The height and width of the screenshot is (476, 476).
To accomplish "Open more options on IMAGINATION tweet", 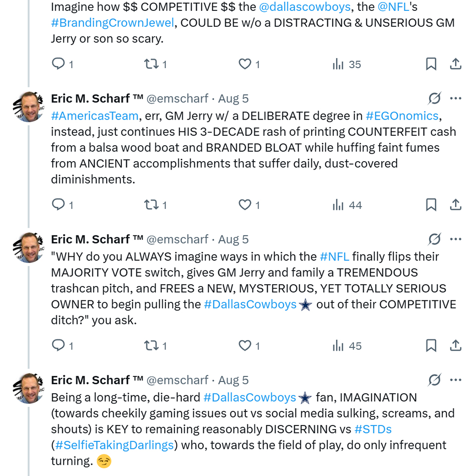I will click(x=456, y=380).
